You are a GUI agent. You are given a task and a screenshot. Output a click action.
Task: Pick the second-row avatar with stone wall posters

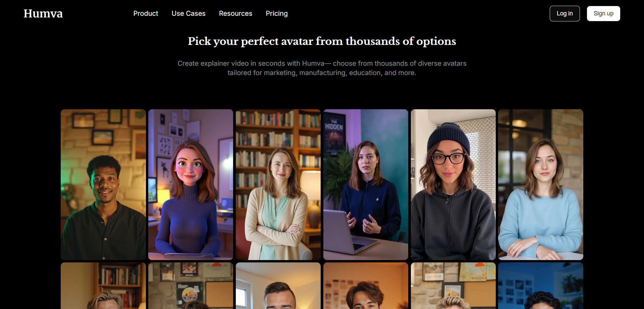click(191, 286)
